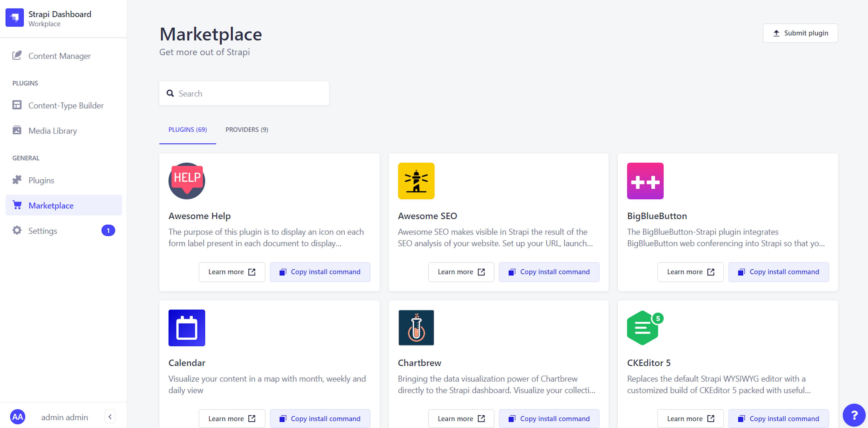The height and width of the screenshot is (428, 868).
Task: Learn more about Chartbrew
Action: pos(461,419)
